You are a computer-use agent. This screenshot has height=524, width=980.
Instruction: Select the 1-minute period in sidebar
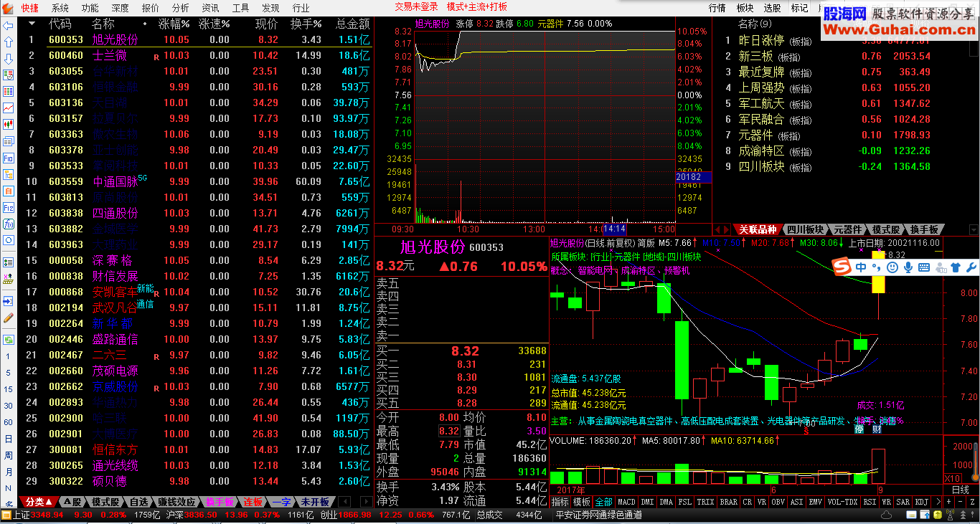(x=8, y=356)
